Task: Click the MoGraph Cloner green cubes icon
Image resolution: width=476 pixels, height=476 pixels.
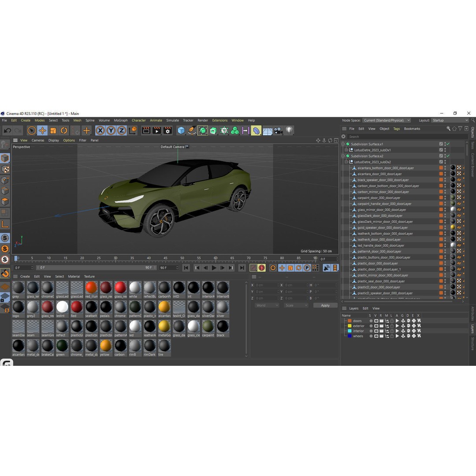Action: 234,130
